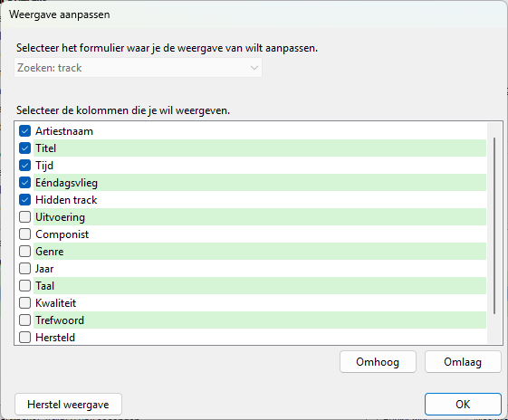
Task: Confirm changes with the OK button
Action: click(463, 404)
